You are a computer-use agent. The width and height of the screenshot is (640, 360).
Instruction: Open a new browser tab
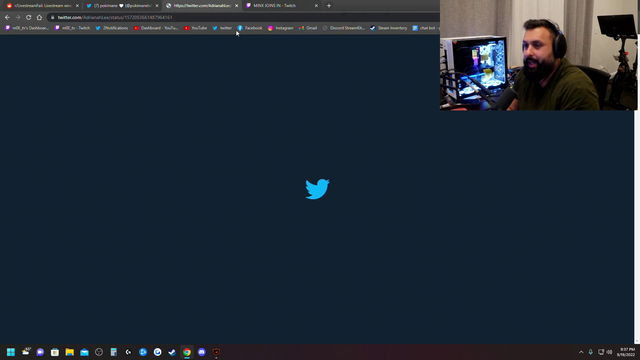click(x=329, y=6)
